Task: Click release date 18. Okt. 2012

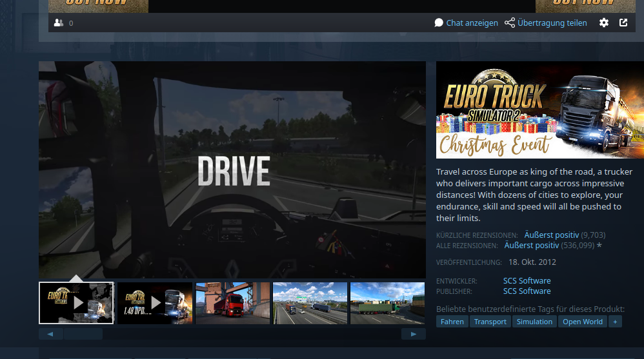Action: coord(532,262)
